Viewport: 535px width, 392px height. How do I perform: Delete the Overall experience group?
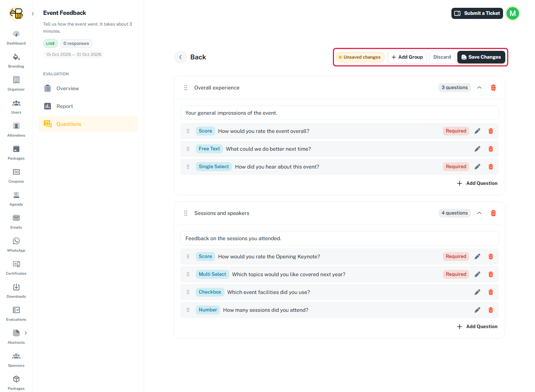(493, 88)
